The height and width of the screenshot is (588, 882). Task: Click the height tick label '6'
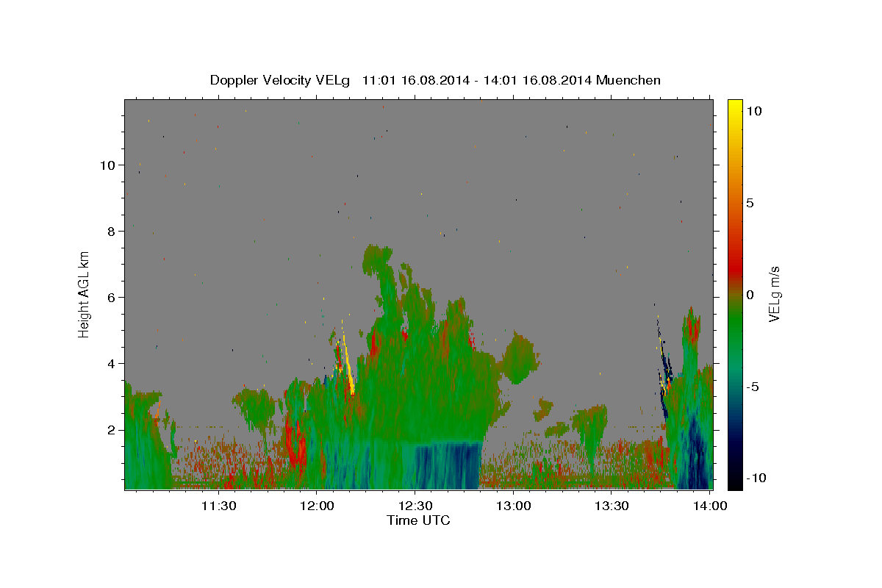110,298
